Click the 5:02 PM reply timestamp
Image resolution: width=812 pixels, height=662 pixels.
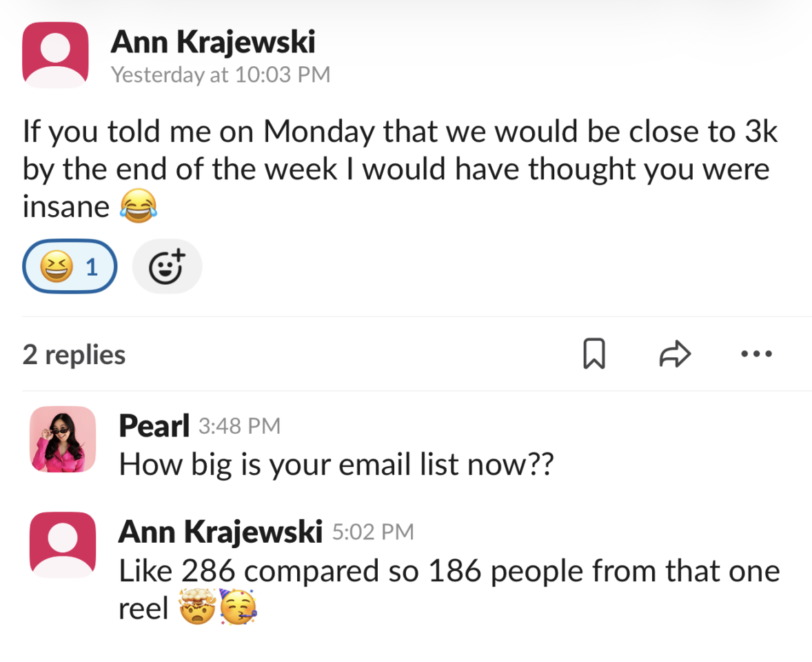373,532
